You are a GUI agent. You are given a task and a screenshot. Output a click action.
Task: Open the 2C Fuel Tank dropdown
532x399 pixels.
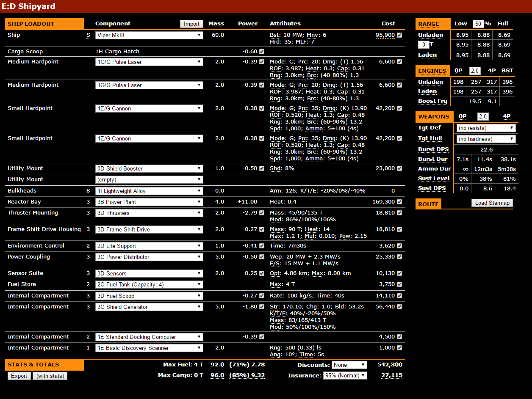[x=149, y=285]
